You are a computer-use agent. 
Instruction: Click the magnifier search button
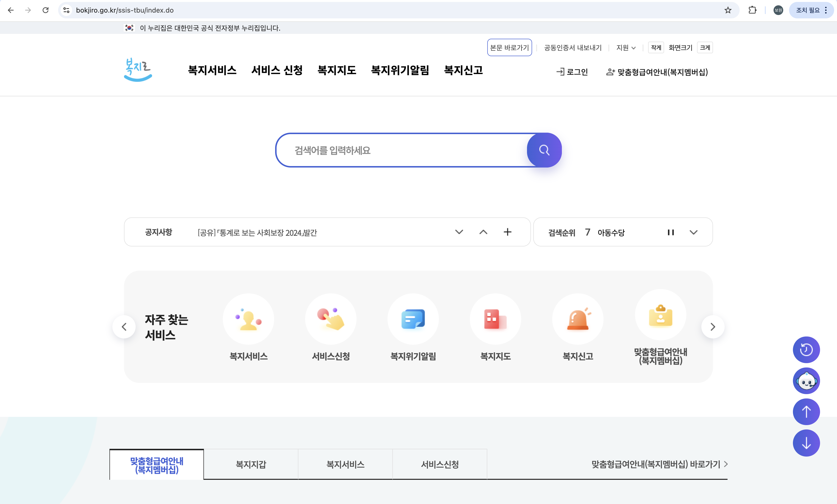[544, 150]
